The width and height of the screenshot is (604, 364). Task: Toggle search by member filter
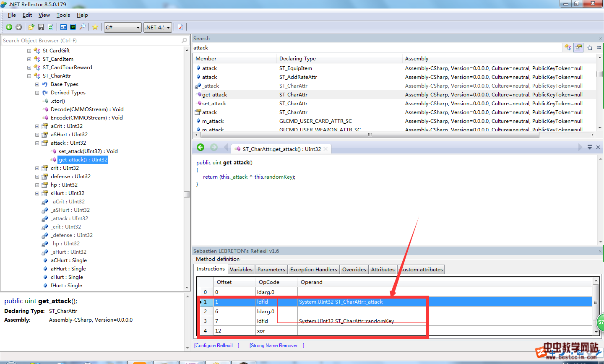[578, 47]
